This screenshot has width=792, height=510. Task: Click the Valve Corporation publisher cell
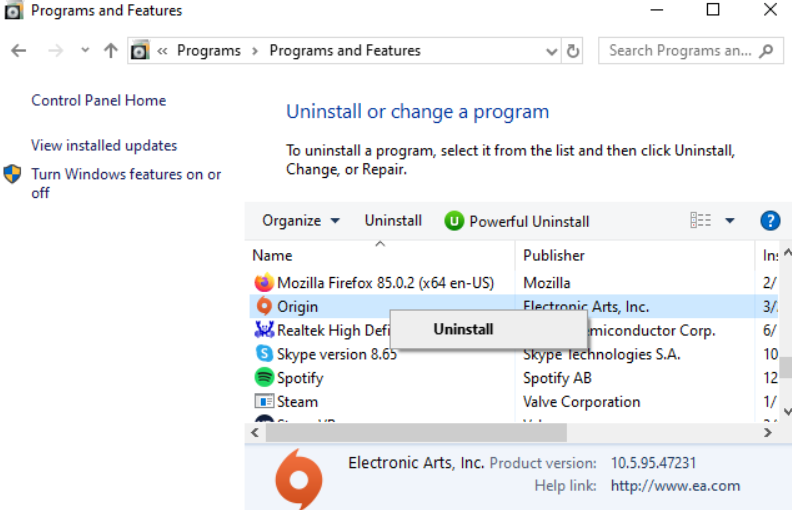tap(581, 401)
